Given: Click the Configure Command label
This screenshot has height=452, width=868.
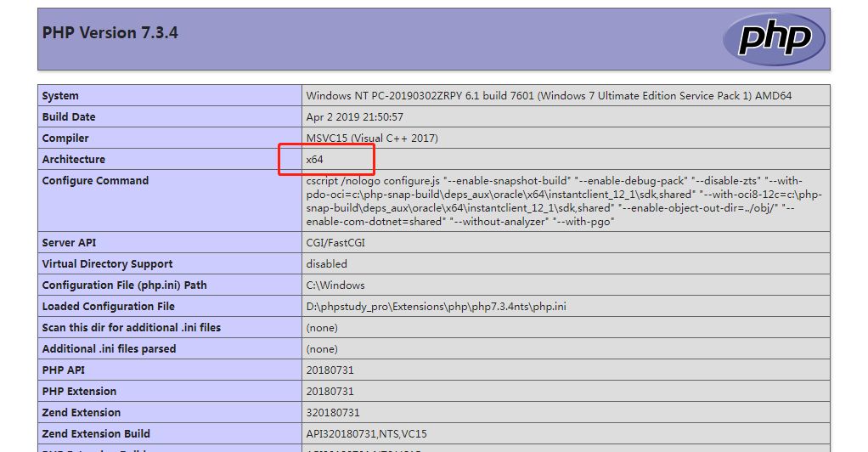Looking at the screenshot, I should [x=95, y=181].
